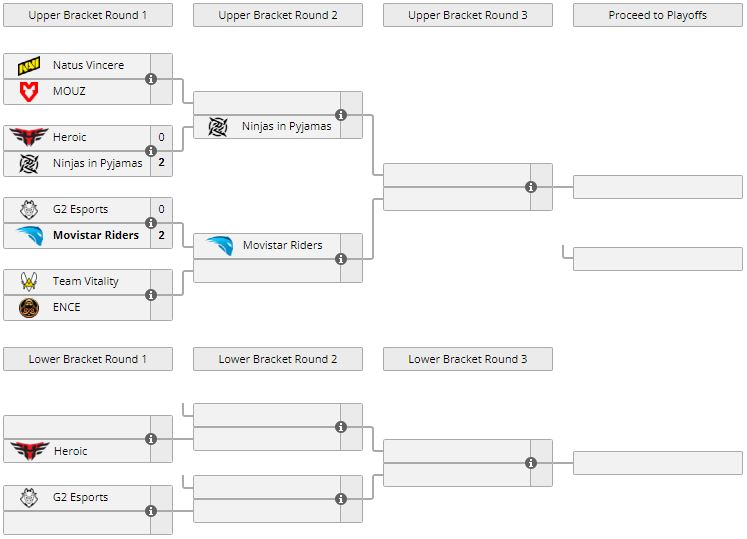
Task: Open info icon for Natus Vincere vs MOUZ match
Action: pos(151,79)
